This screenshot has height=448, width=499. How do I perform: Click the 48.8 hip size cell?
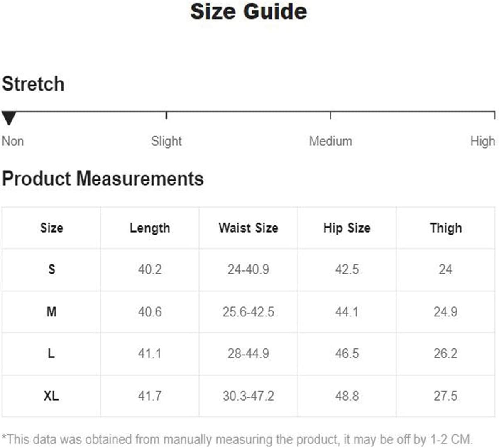pos(347,396)
